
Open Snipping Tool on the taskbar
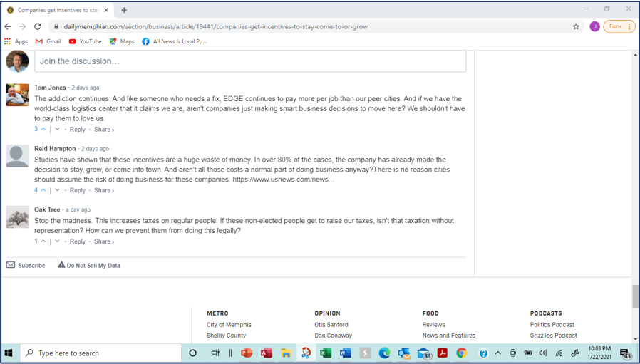(x=306, y=353)
